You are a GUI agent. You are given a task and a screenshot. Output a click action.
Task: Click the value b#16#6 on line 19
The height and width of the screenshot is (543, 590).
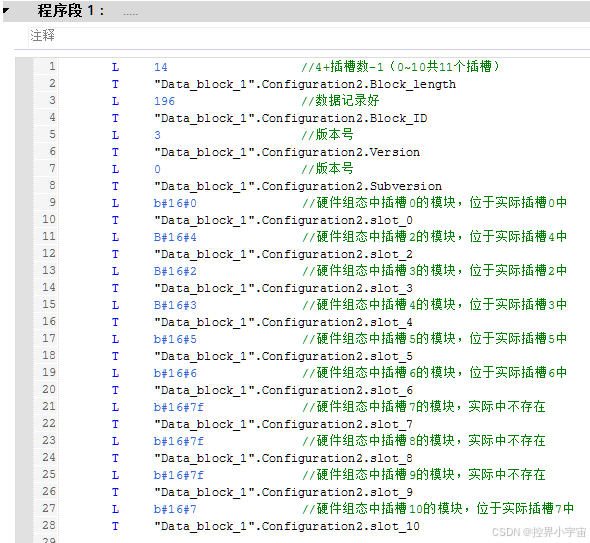point(175,373)
